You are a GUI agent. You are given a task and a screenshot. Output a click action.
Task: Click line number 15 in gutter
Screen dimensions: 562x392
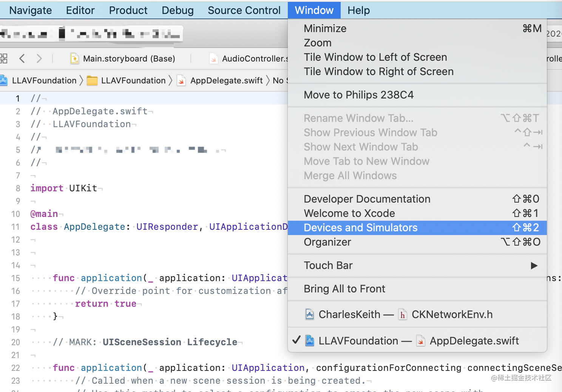[15, 278]
